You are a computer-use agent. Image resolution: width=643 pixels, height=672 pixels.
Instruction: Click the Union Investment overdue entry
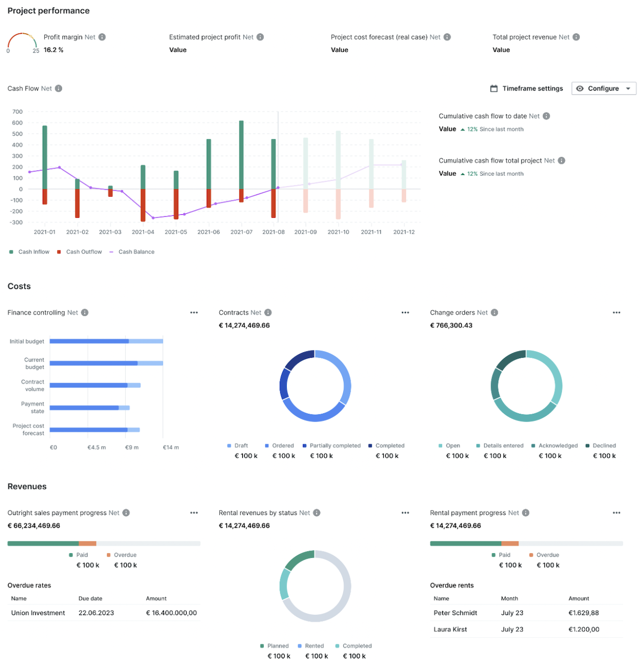[x=38, y=613]
